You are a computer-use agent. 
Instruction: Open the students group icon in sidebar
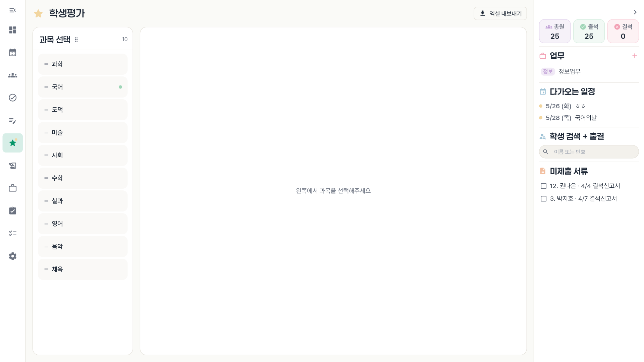[x=12, y=75]
